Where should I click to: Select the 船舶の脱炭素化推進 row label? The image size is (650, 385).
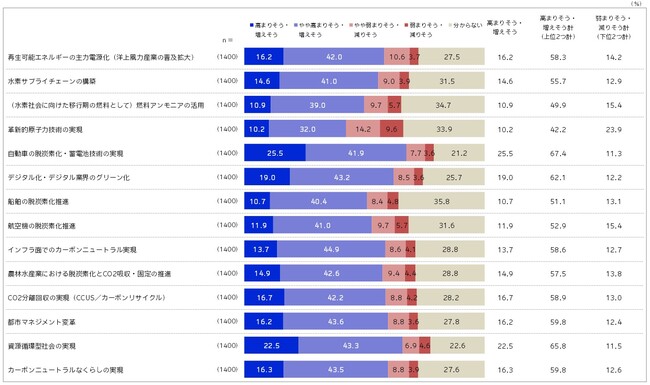coord(38,202)
